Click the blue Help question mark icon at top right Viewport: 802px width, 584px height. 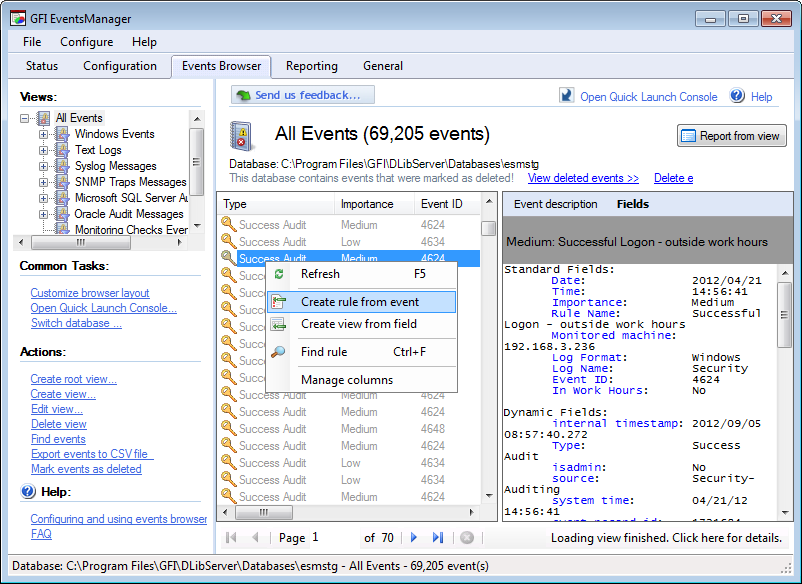click(737, 96)
